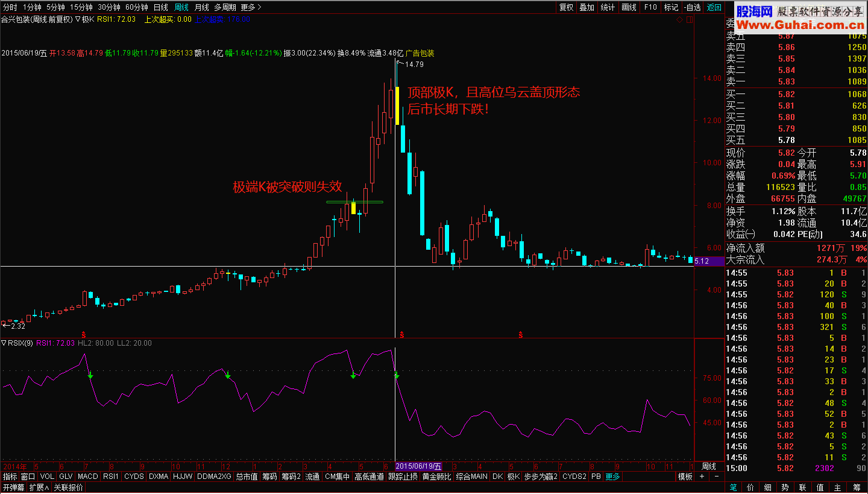Click the 窗口 window tab
This screenshot has width=868, height=494.
point(28,477)
